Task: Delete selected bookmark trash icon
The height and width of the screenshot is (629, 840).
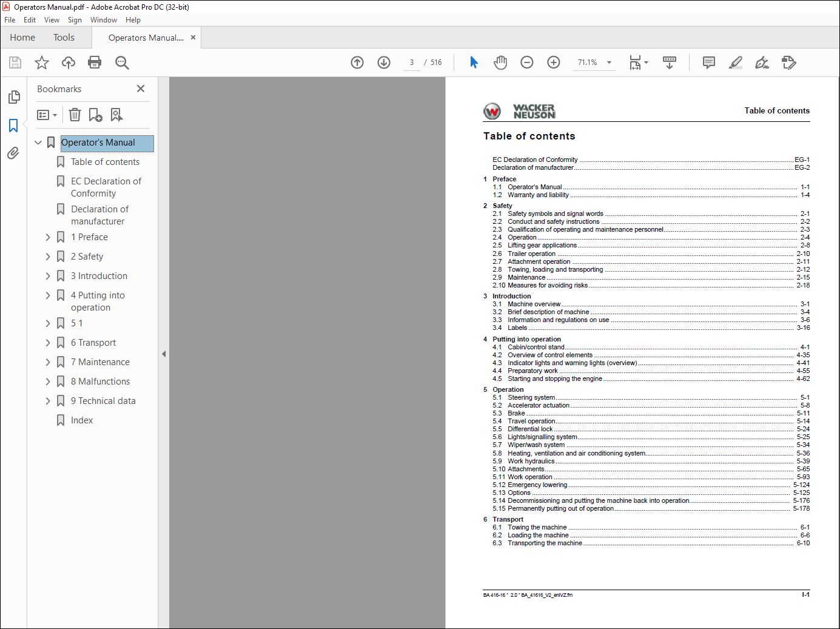Action: (x=75, y=115)
